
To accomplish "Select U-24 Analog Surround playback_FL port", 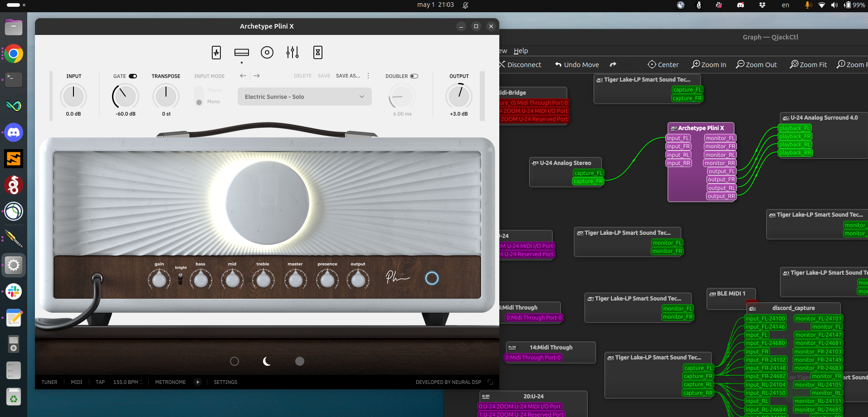I will click(795, 128).
